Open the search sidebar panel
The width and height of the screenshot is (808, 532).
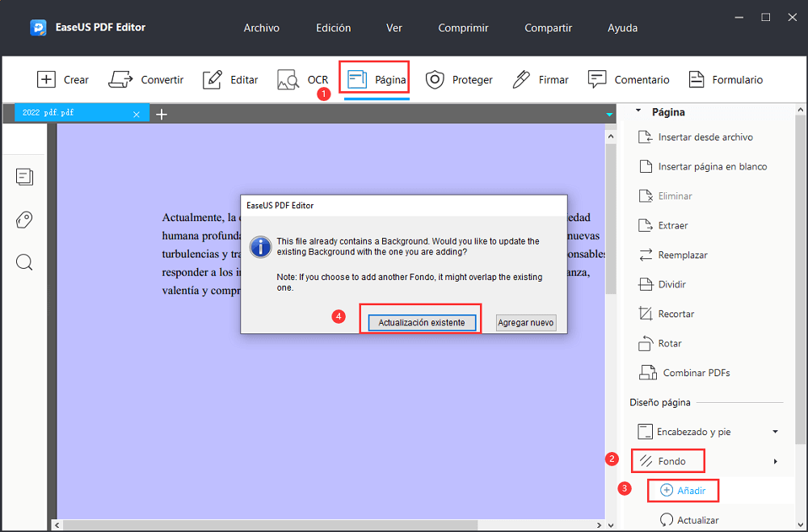tap(24, 262)
